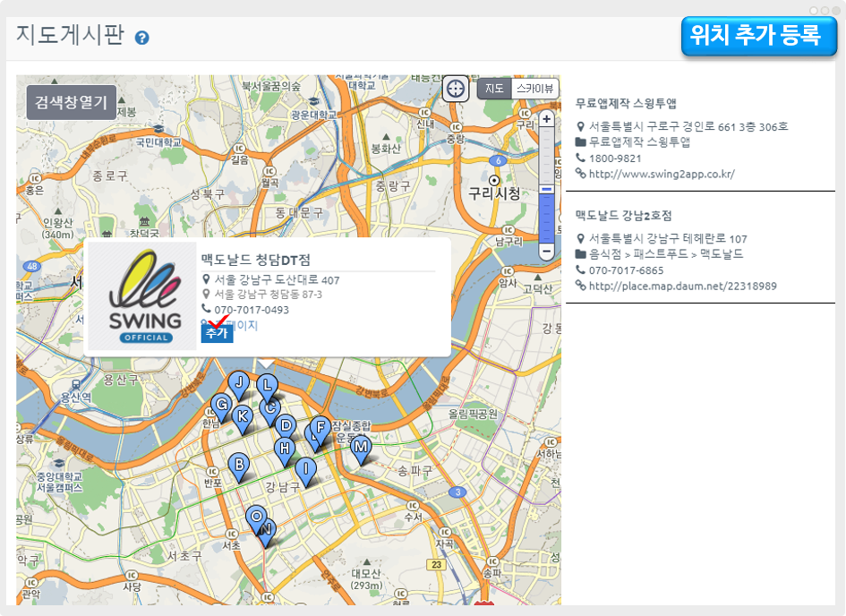Select map marker M
Screen dimensions: 846x616
coord(361,448)
